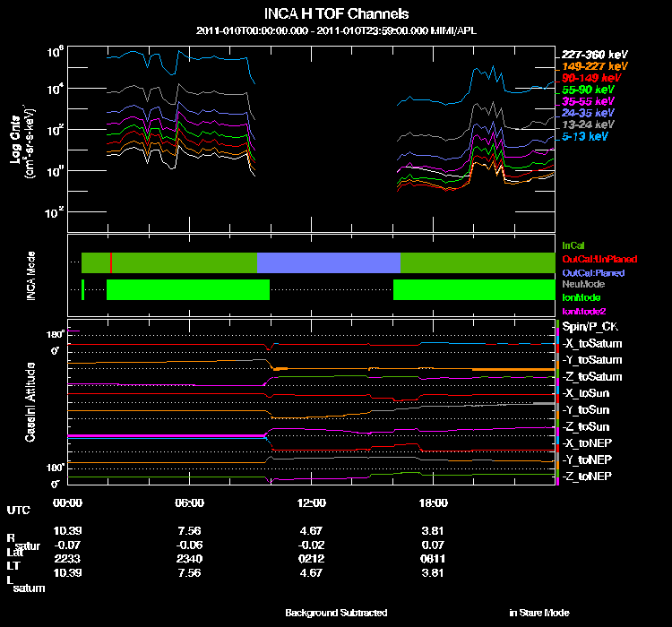Click the 13-24 keV gray legend label
672x627 pixels.
tap(588, 125)
